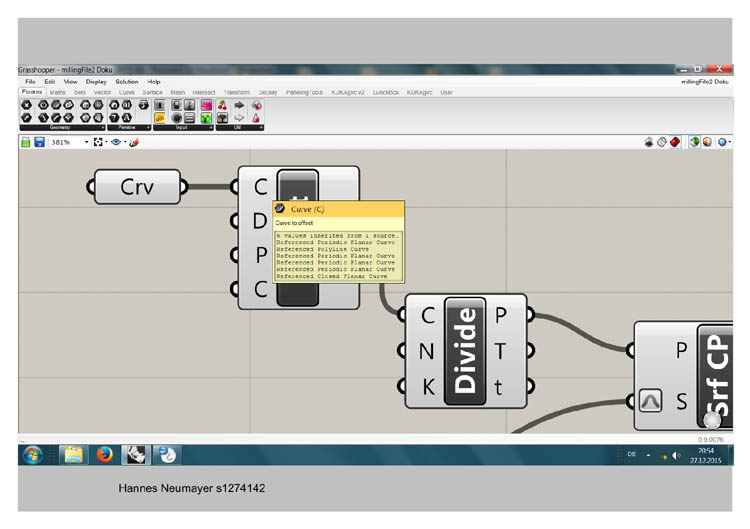
Task: Click the Zoom Extents icon beside zoom percentage
Action: [x=98, y=142]
